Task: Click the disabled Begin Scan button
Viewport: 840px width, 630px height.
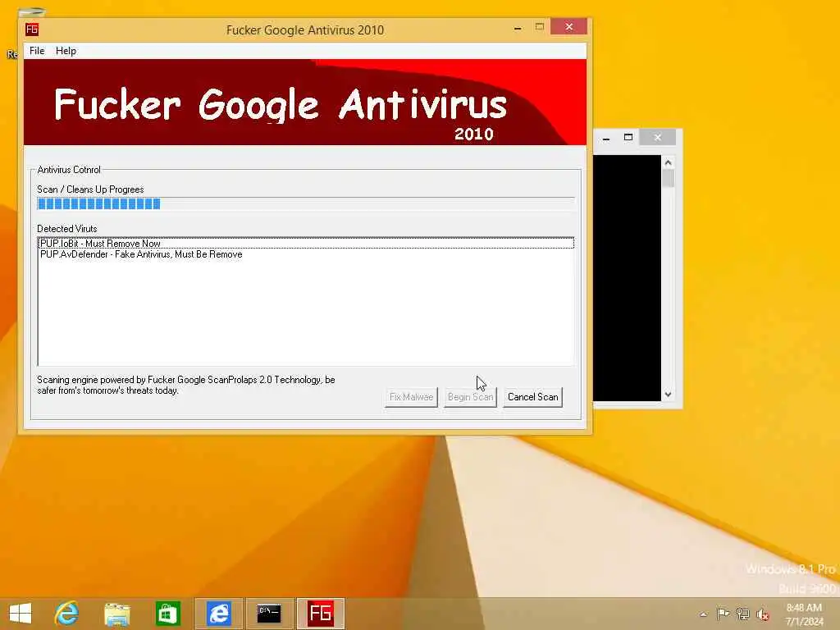Action: [x=470, y=397]
